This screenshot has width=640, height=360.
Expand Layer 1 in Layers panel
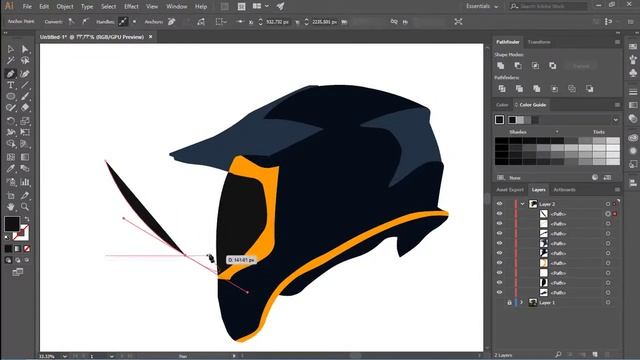coord(522,302)
